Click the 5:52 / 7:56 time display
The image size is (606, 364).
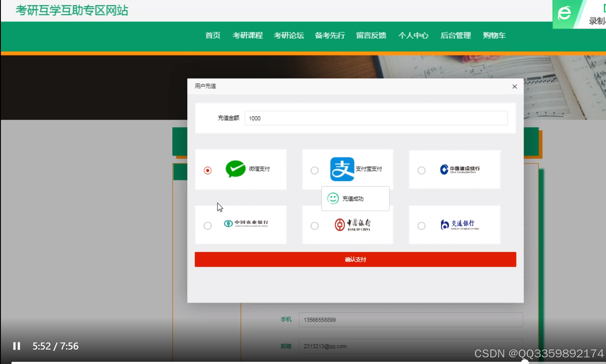[56, 346]
